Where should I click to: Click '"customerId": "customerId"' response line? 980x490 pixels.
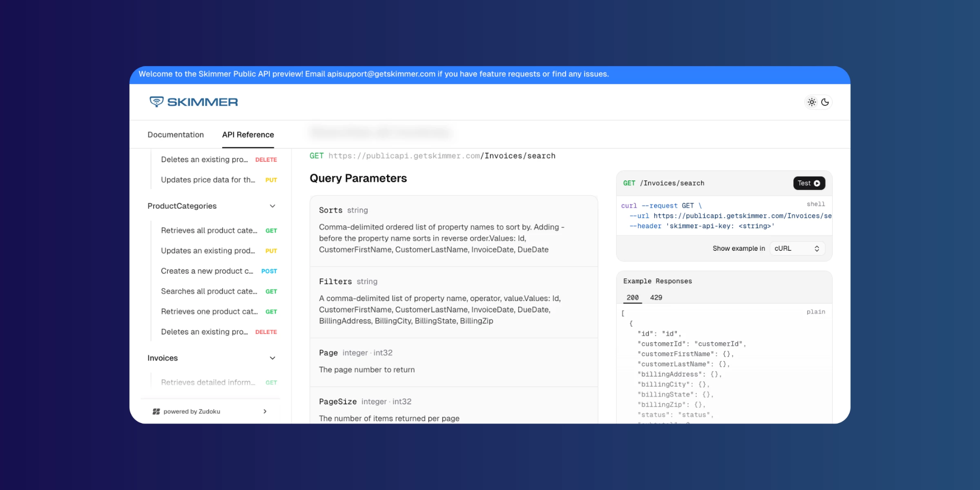pyautogui.click(x=691, y=344)
